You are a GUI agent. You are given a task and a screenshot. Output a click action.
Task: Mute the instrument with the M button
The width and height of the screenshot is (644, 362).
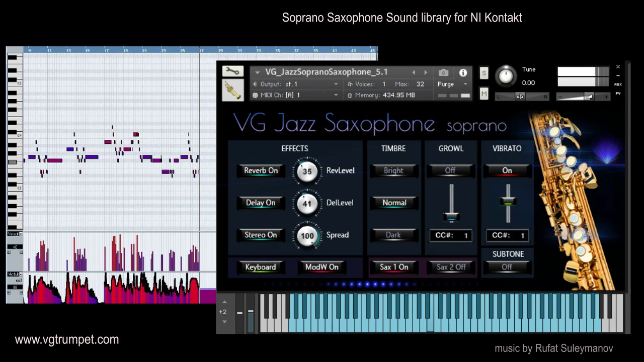pos(484,94)
